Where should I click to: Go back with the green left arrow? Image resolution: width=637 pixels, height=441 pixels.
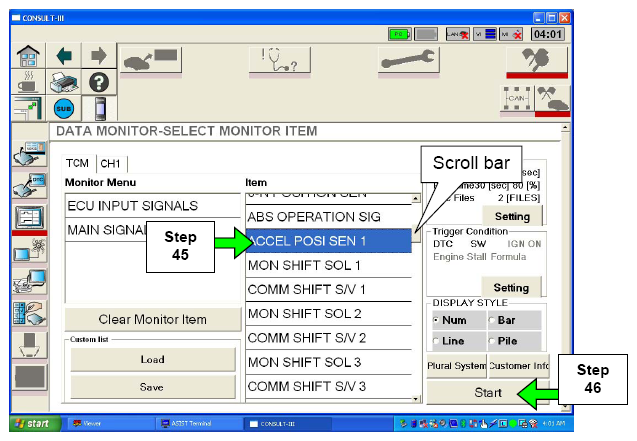point(63,56)
